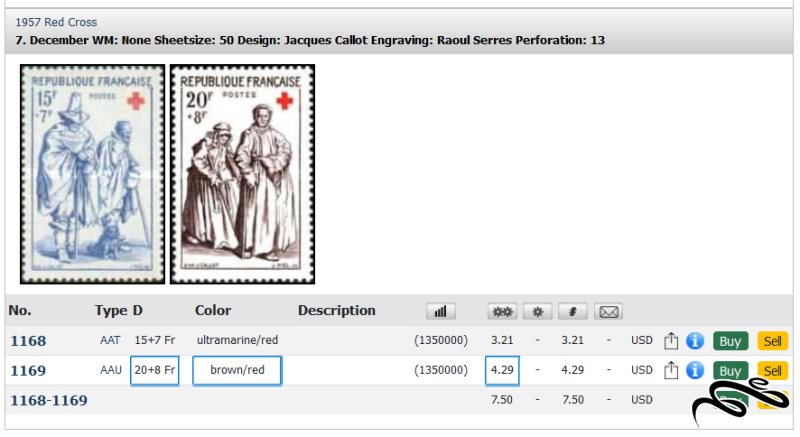
Task: Click the 15+7 Fr denomination cell
Action: click(x=155, y=340)
